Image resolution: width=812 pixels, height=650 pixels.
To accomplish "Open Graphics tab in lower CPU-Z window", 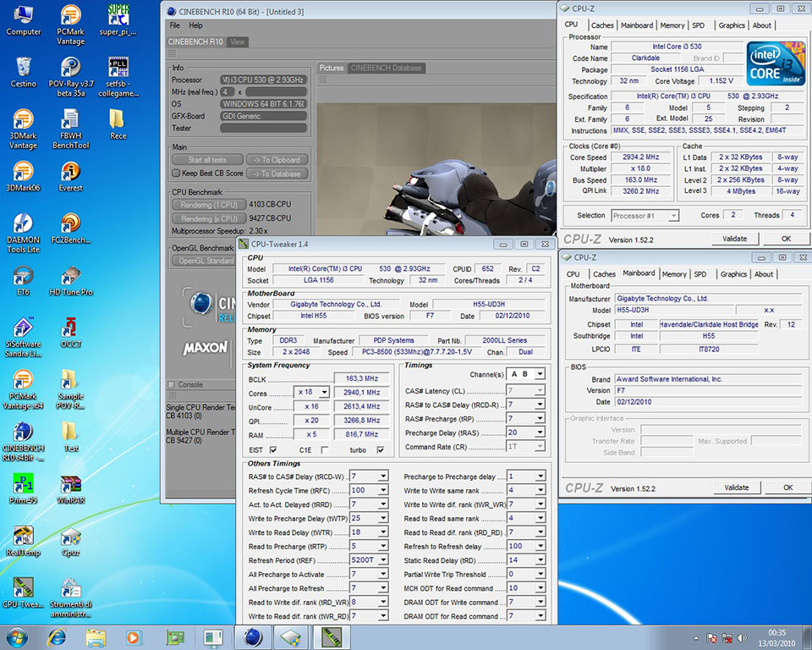I will pos(733,274).
